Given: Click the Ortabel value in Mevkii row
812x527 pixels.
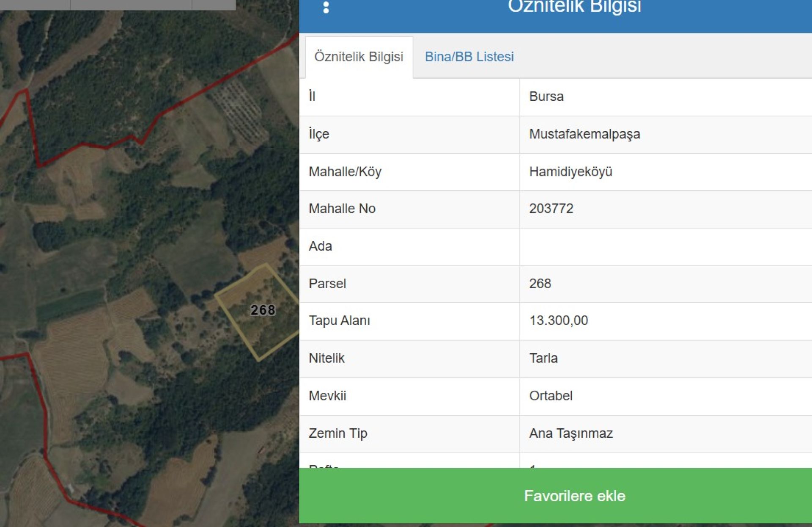Looking at the screenshot, I should tap(551, 395).
